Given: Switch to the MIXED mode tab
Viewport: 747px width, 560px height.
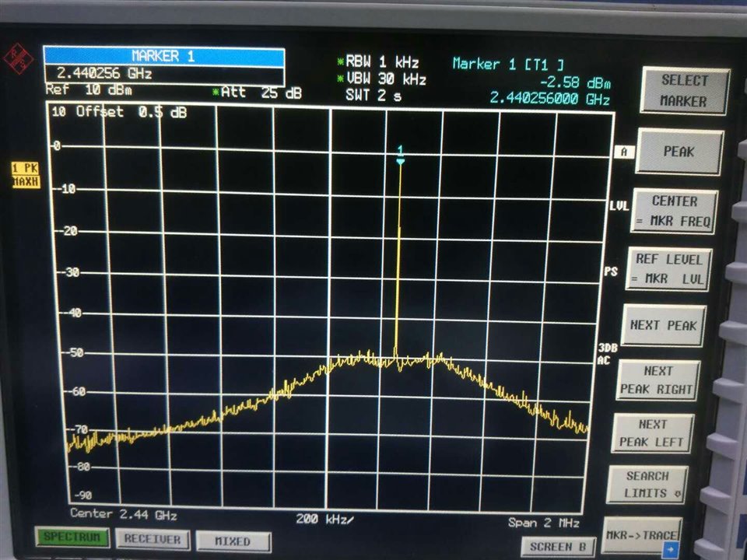Looking at the screenshot, I should click(x=233, y=541).
